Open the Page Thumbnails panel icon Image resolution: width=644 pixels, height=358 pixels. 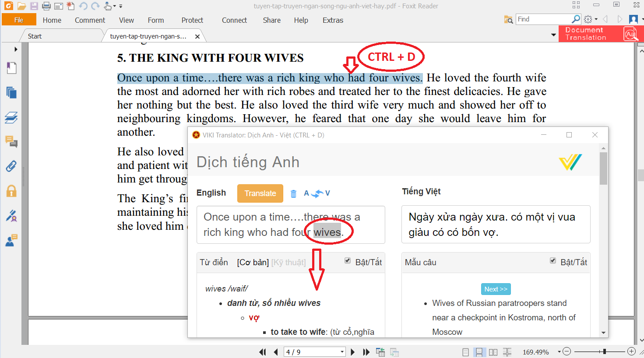[11, 93]
